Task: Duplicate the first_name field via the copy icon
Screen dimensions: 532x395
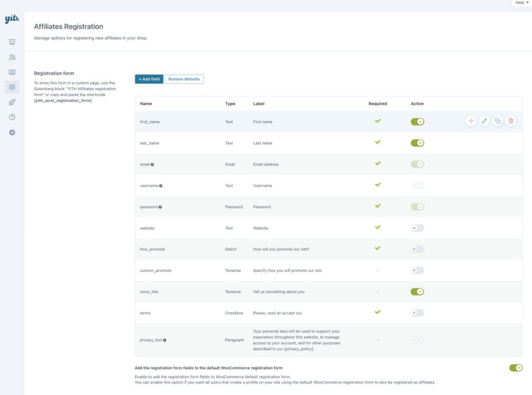Action: click(x=498, y=121)
